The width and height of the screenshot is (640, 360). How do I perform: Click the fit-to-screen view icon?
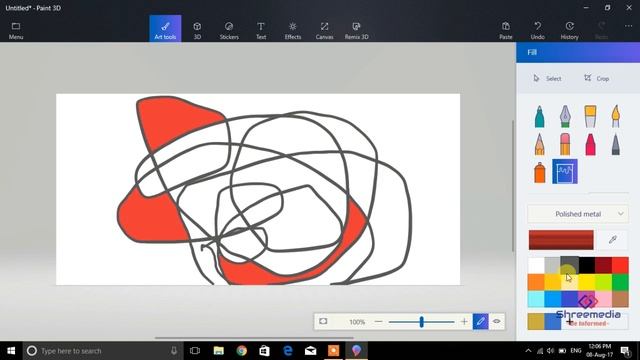pos(323,321)
